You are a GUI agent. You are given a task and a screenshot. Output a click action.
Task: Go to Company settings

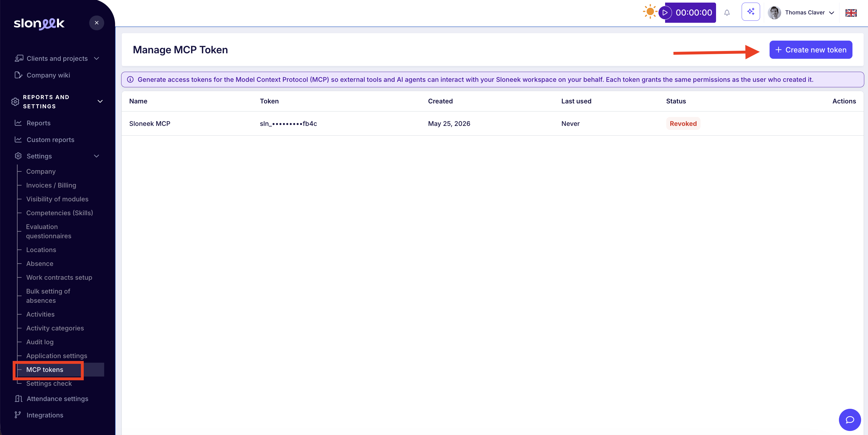coord(41,171)
